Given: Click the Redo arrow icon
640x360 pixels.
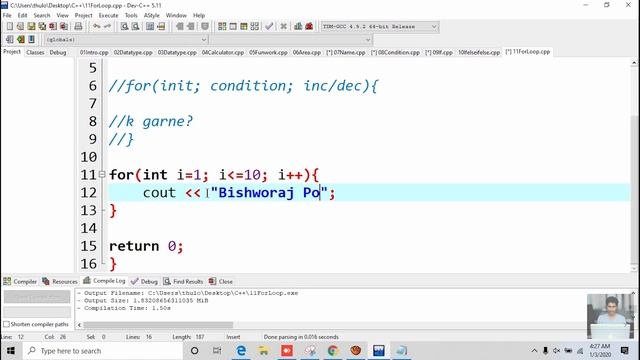Looking at the screenshot, I should point(107,27).
